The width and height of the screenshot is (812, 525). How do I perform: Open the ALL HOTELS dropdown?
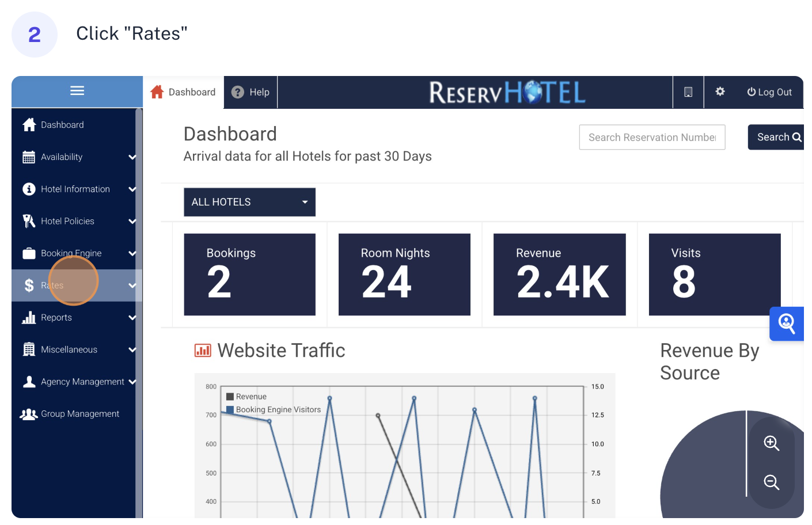point(249,202)
